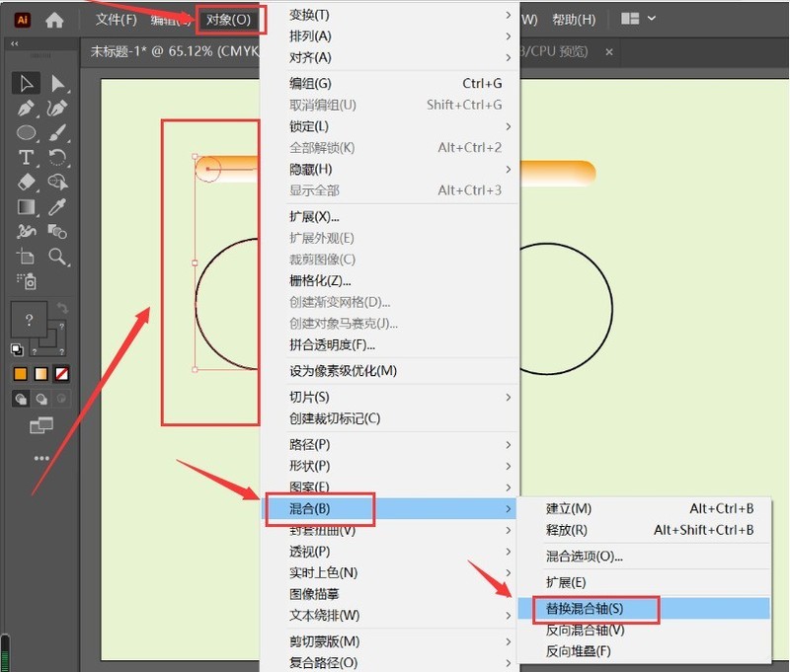Choose 建立(M) blend command
The image size is (790, 672).
645,508
